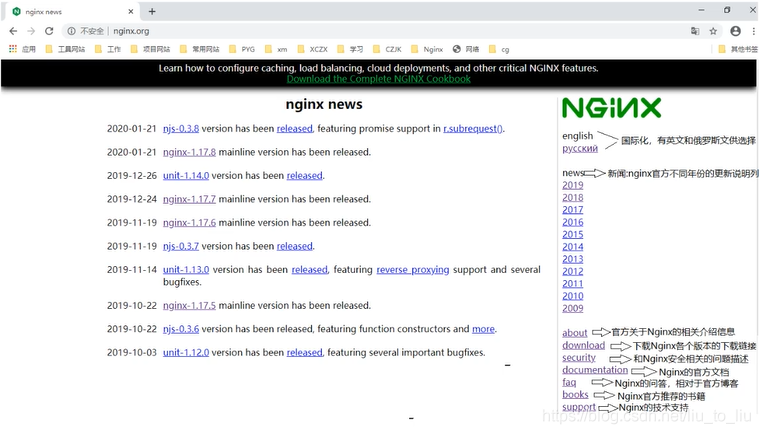
Task: Open the 2018 news archive
Action: 573,197
